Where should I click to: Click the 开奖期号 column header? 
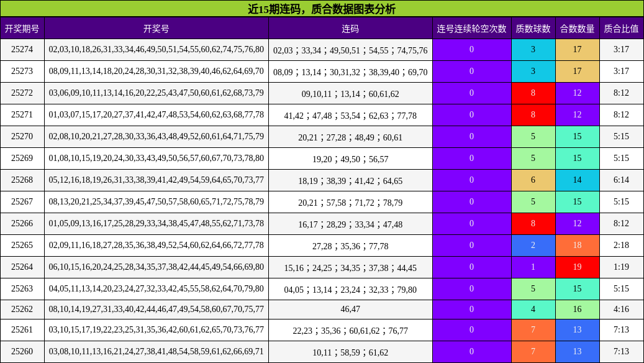pyautogui.click(x=22, y=29)
